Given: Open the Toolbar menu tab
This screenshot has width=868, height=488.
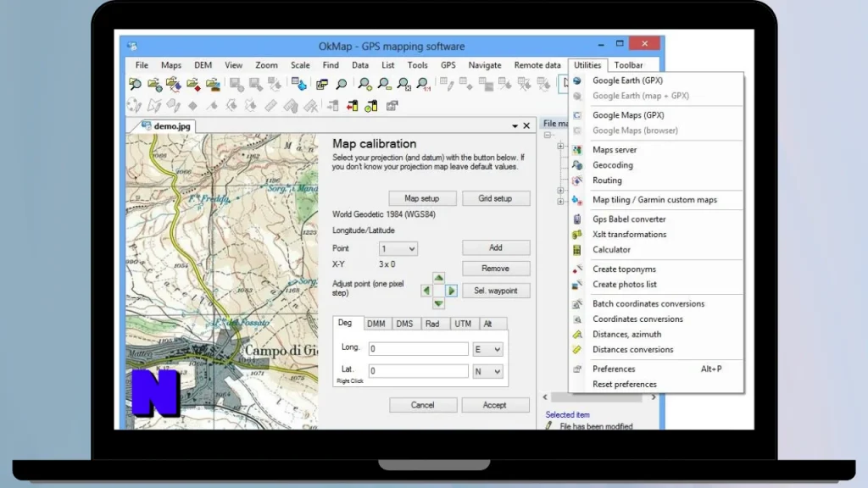Looking at the screenshot, I should point(628,65).
